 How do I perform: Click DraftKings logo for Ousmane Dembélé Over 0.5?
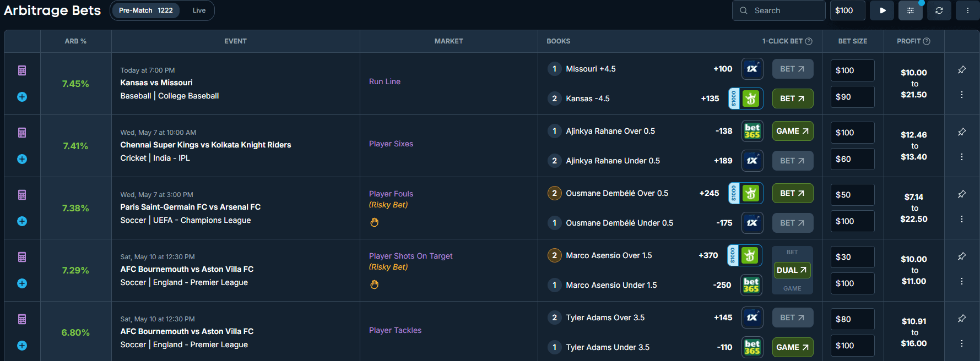[x=751, y=193]
